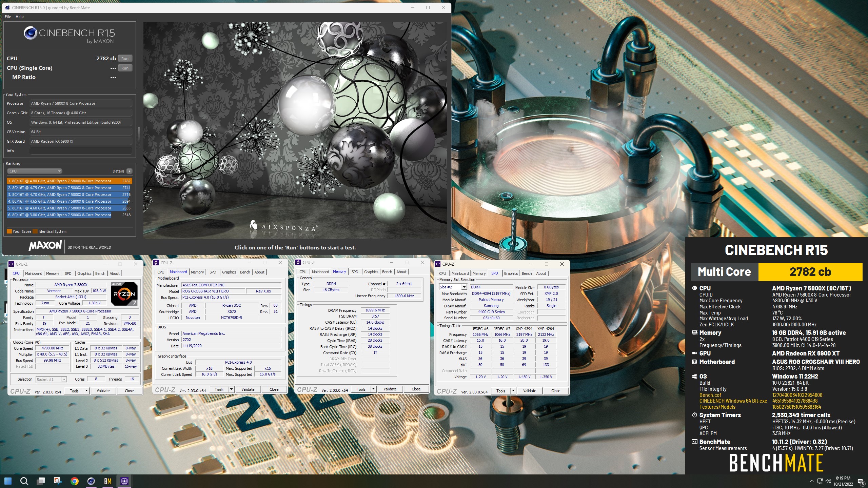Viewport: 868px width, 488px height.
Task: Click the title icon of the Mainboard CPU-Z window
Action: coord(156,263)
